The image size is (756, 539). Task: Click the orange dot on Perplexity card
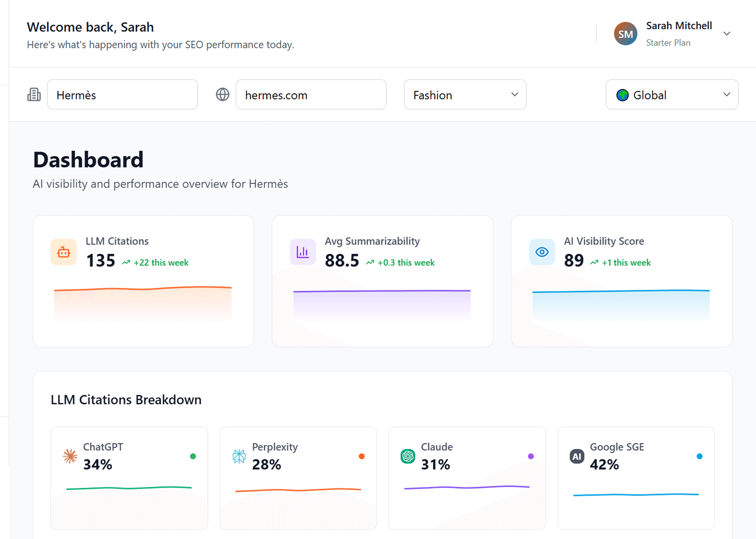point(362,456)
